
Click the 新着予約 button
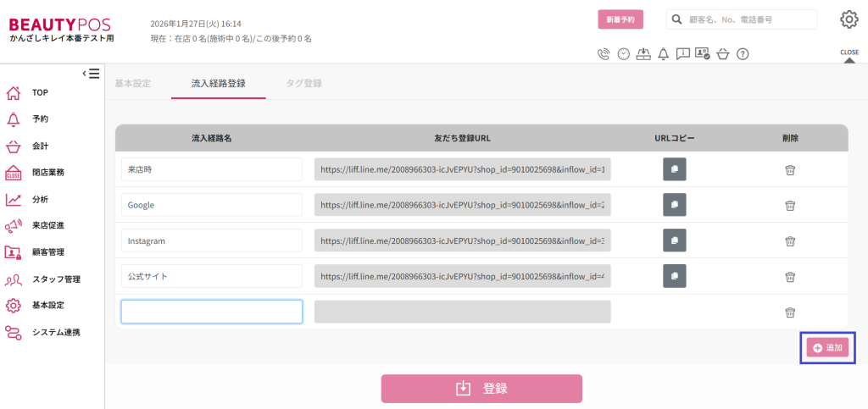(620, 19)
